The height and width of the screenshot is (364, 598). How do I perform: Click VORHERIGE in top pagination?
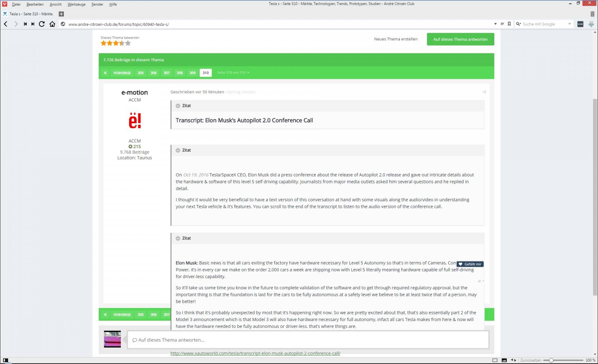(x=122, y=73)
